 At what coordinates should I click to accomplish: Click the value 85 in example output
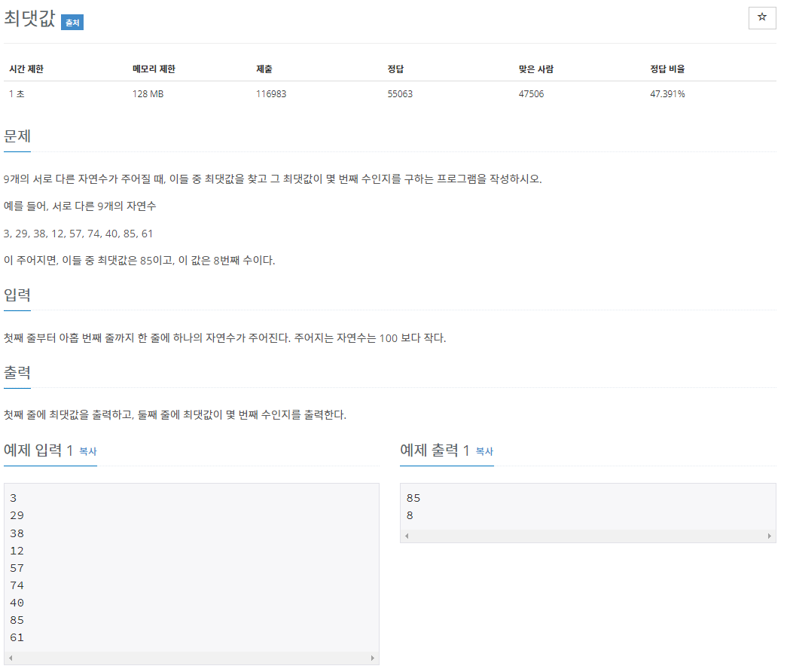coord(413,498)
